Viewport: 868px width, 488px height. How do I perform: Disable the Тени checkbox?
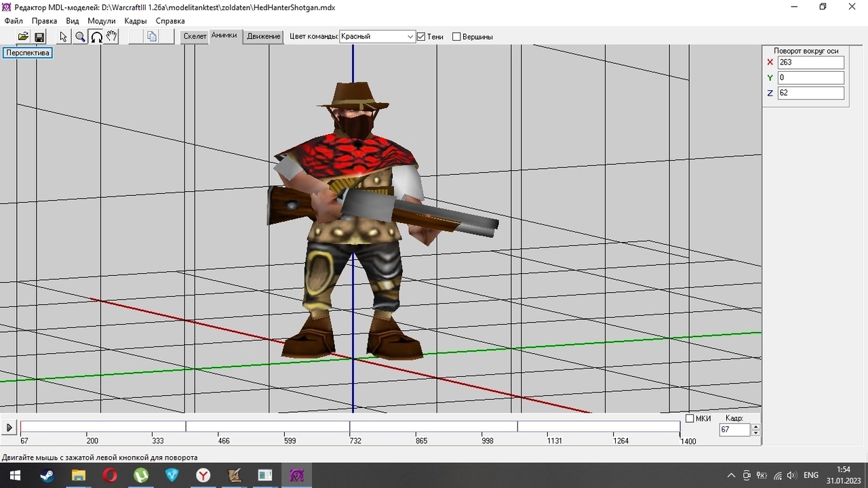pyautogui.click(x=421, y=37)
